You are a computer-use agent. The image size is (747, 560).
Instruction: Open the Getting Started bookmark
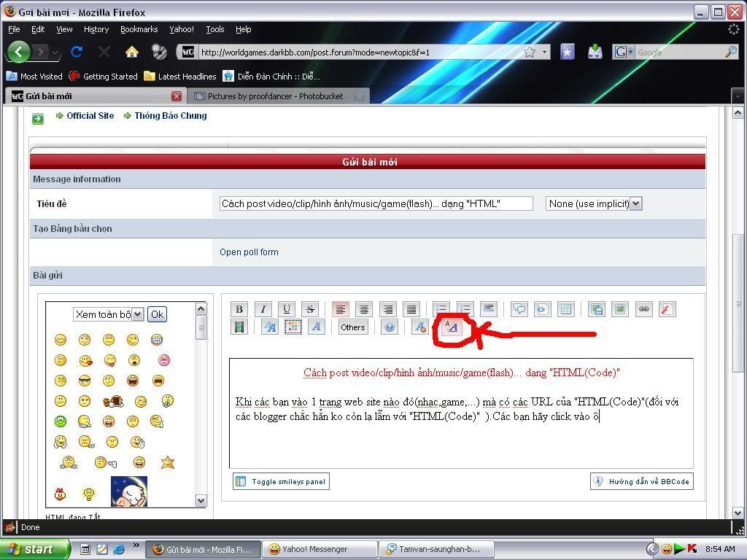(x=104, y=76)
